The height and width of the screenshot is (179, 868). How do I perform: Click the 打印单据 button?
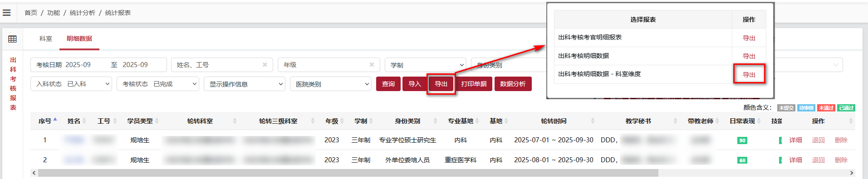(474, 84)
